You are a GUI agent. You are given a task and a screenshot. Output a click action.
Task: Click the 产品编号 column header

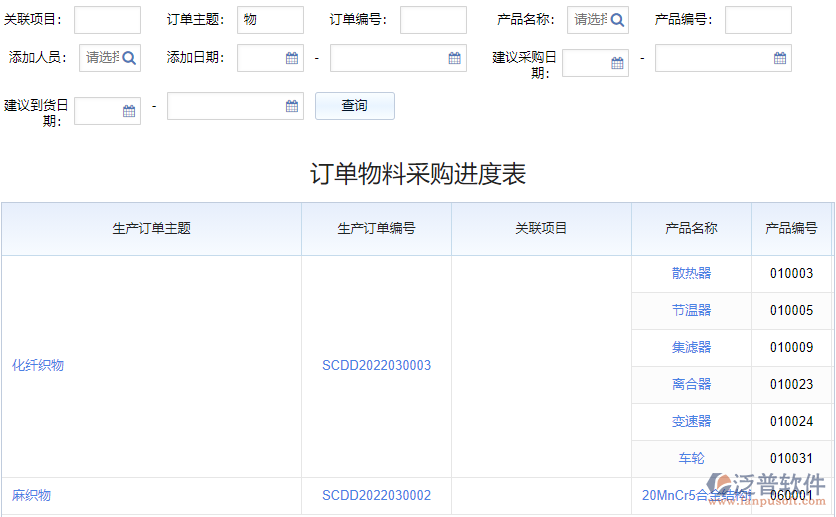coord(792,229)
